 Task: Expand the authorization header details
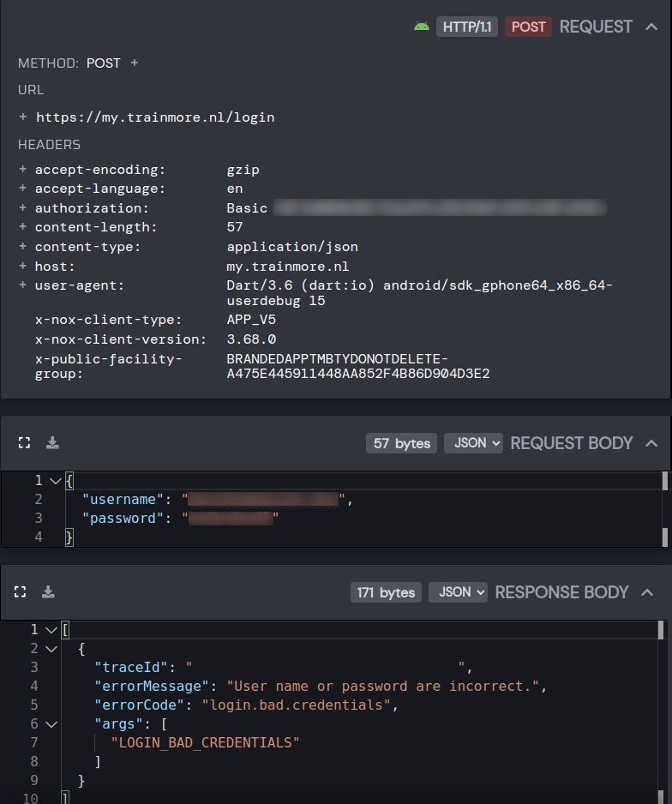(23, 208)
